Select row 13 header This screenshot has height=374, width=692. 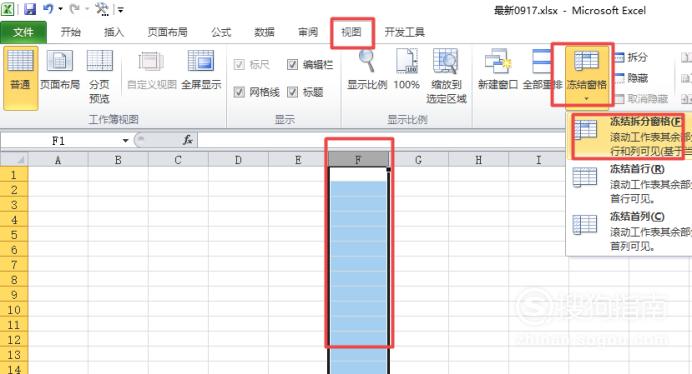[x=14, y=355]
